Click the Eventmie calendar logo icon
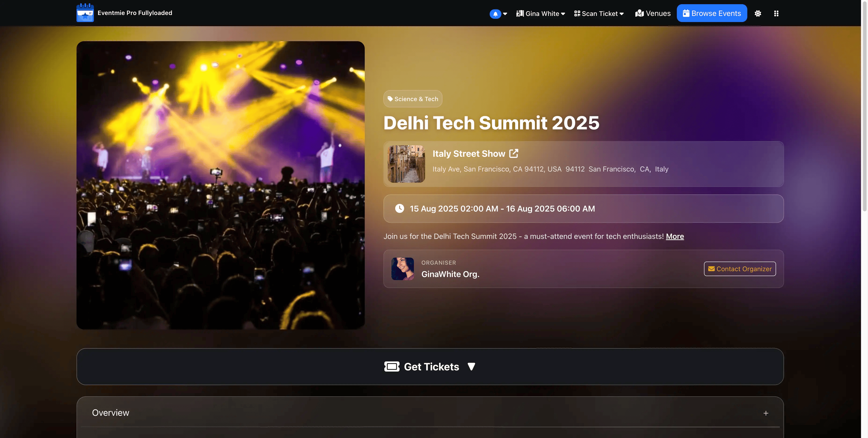This screenshot has height=438, width=868. [x=85, y=13]
